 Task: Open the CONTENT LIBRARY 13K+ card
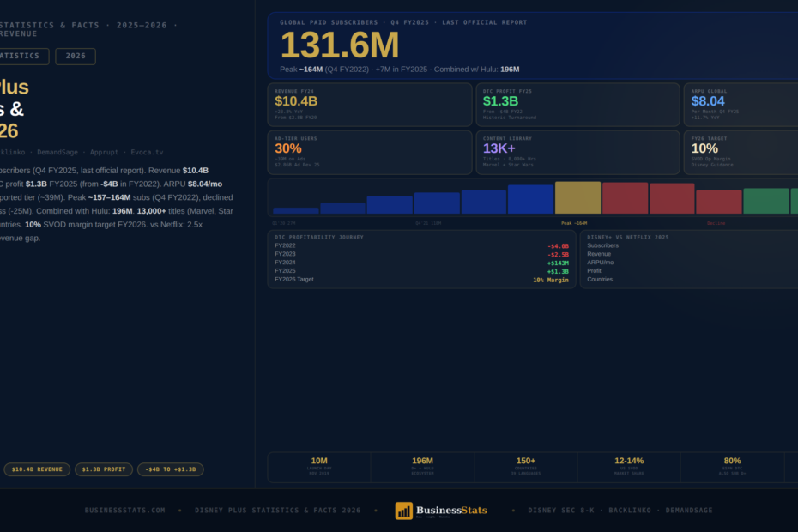(x=577, y=152)
